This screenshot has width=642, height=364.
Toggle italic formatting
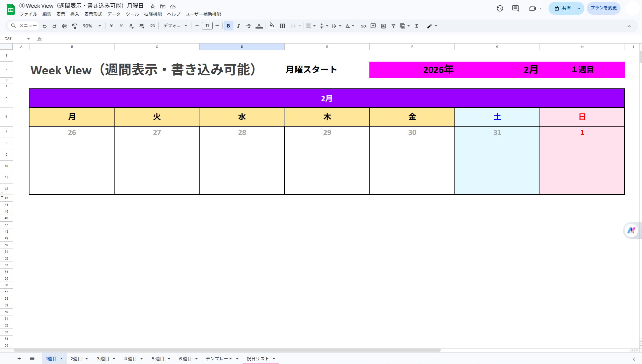pyautogui.click(x=238, y=26)
